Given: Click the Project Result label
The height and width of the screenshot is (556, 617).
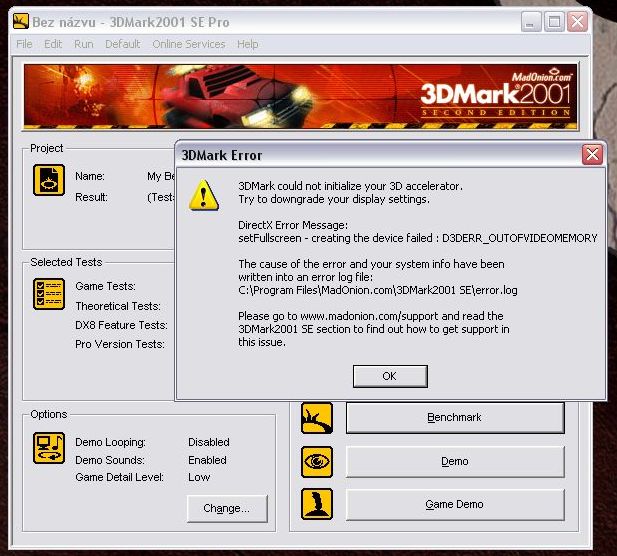Looking at the screenshot, I should (91, 197).
